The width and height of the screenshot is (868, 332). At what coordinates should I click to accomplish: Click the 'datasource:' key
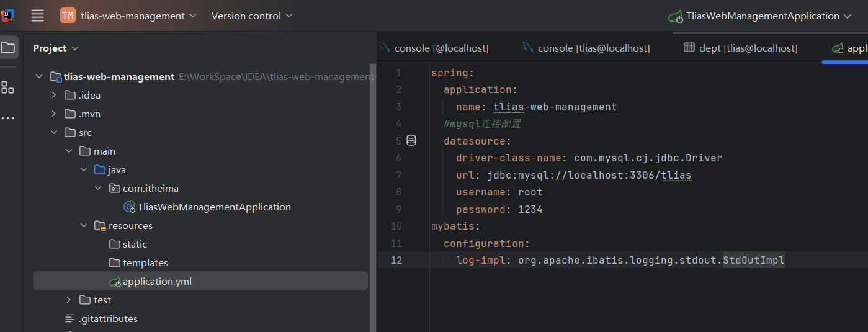tap(477, 141)
